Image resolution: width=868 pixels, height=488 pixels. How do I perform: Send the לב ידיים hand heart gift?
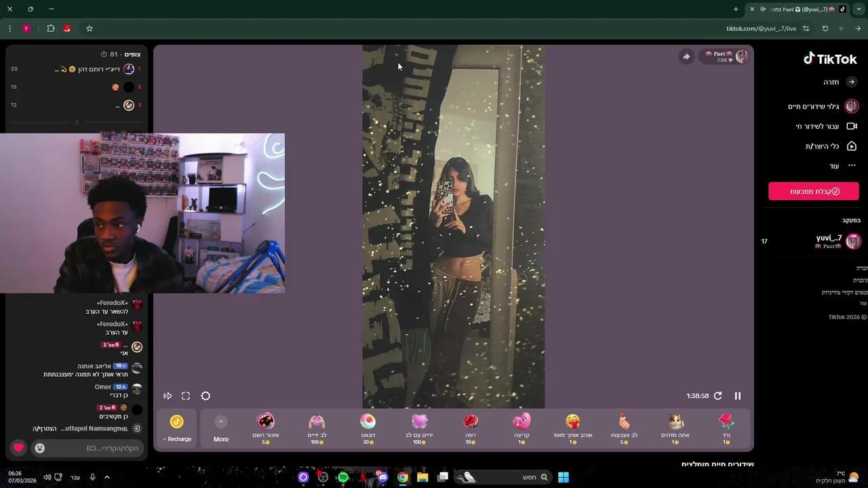(x=317, y=428)
